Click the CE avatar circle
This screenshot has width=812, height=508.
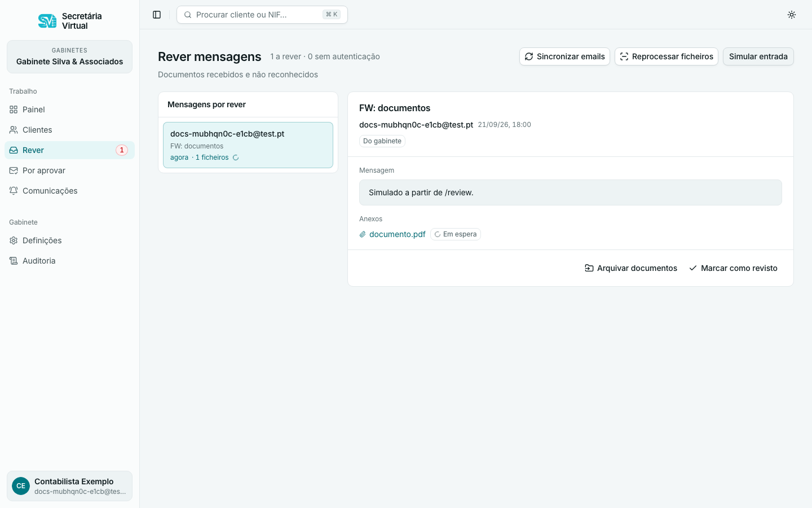pos(21,486)
